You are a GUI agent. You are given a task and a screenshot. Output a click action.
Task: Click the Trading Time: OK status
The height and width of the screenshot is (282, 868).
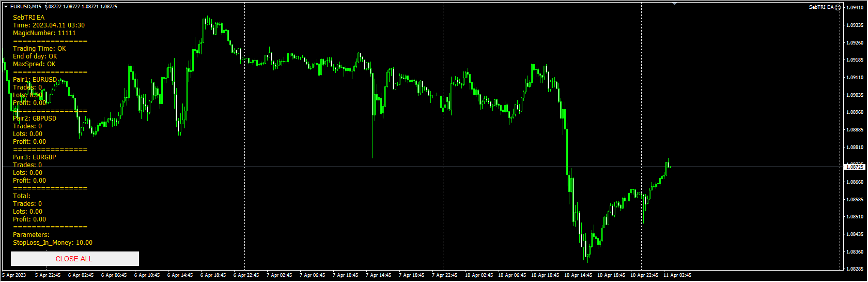tap(39, 49)
